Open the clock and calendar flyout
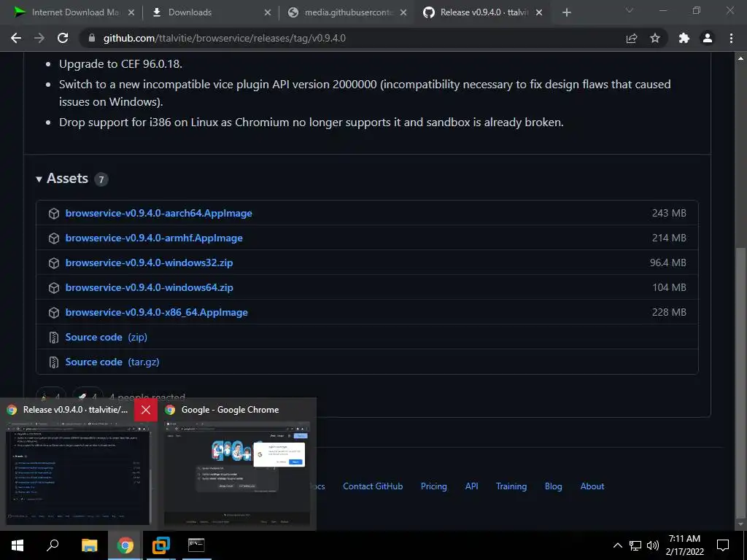 tap(684, 545)
